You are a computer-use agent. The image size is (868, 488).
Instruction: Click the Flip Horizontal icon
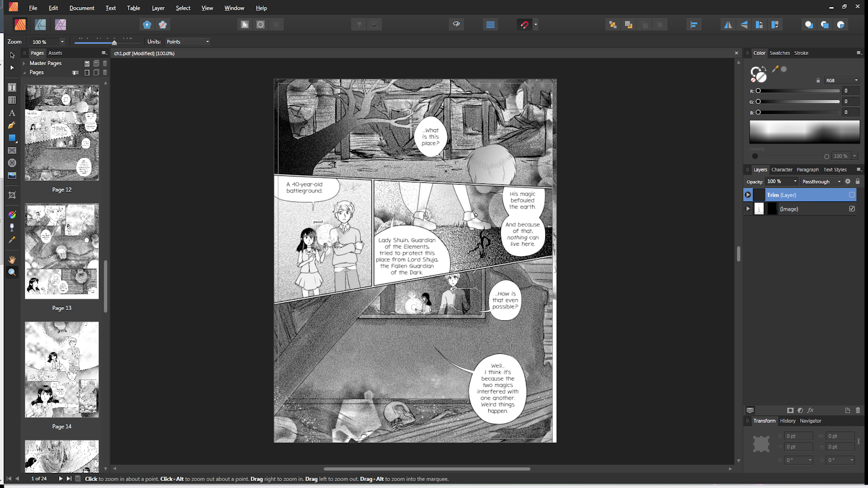coord(728,24)
